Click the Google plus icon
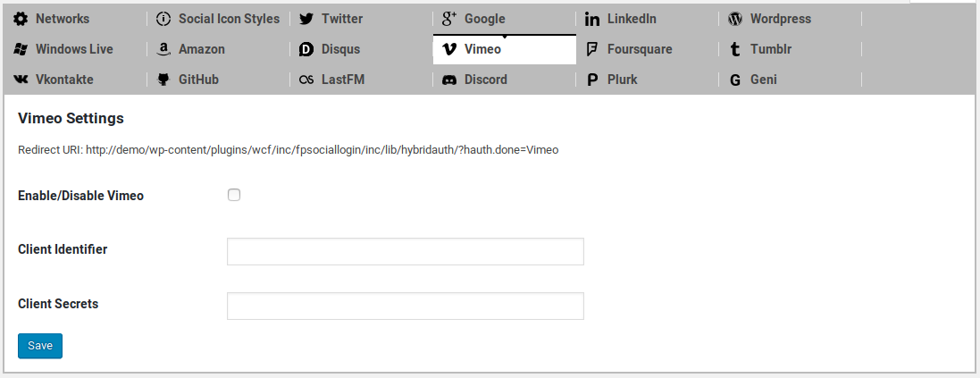980x378 pixels. click(449, 19)
